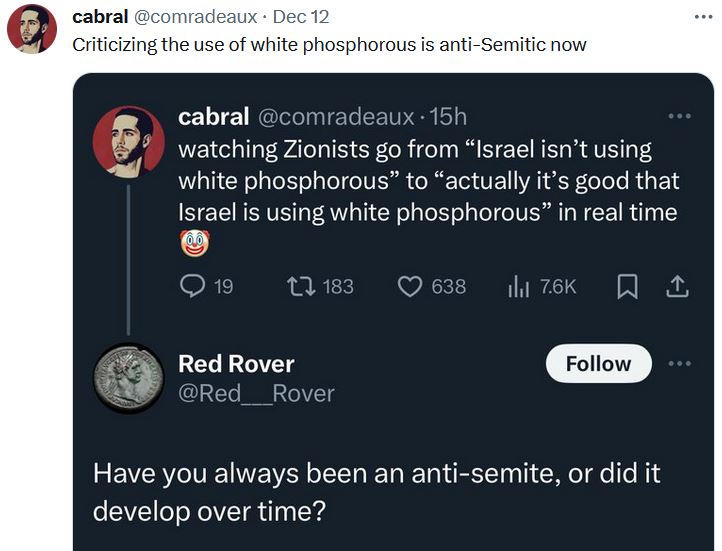This screenshot has width=722, height=551.
Task: Open more options on quoted cabral tweet
Action: 680,116
